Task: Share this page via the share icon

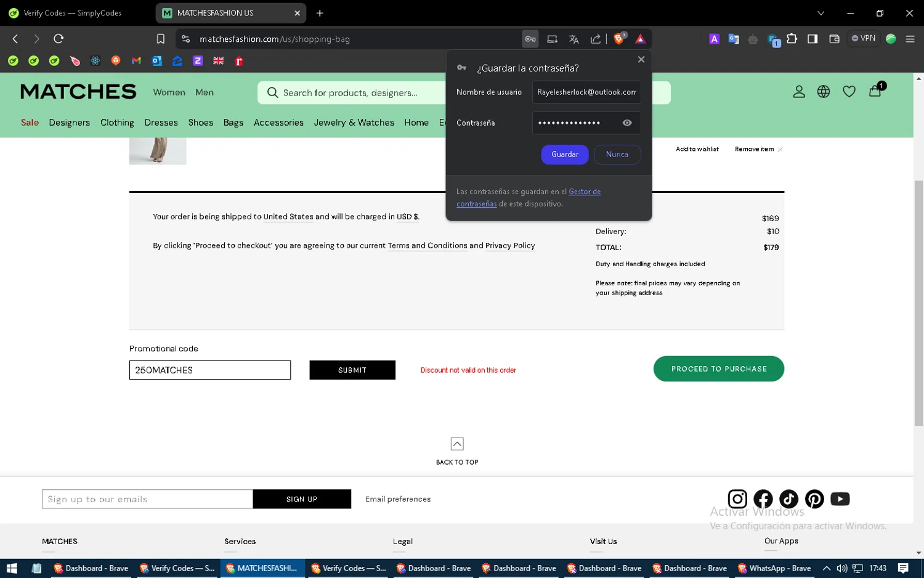Action: pyautogui.click(x=596, y=39)
